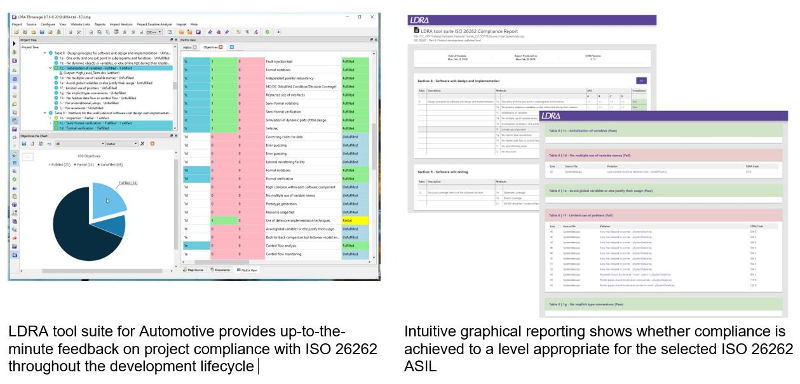The image size is (800, 384).
Task: Toggle the checkbox on the Matrix tab
Action: point(195,47)
